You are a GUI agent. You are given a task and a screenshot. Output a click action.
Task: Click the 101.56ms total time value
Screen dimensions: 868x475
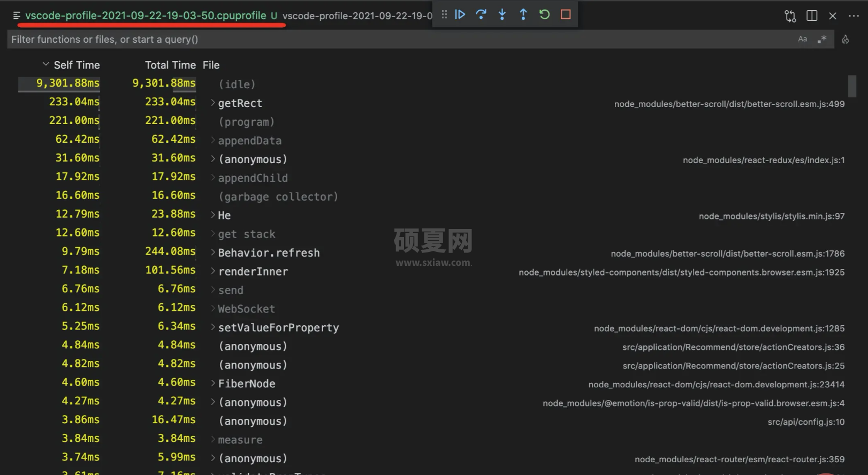coord(170,270)
